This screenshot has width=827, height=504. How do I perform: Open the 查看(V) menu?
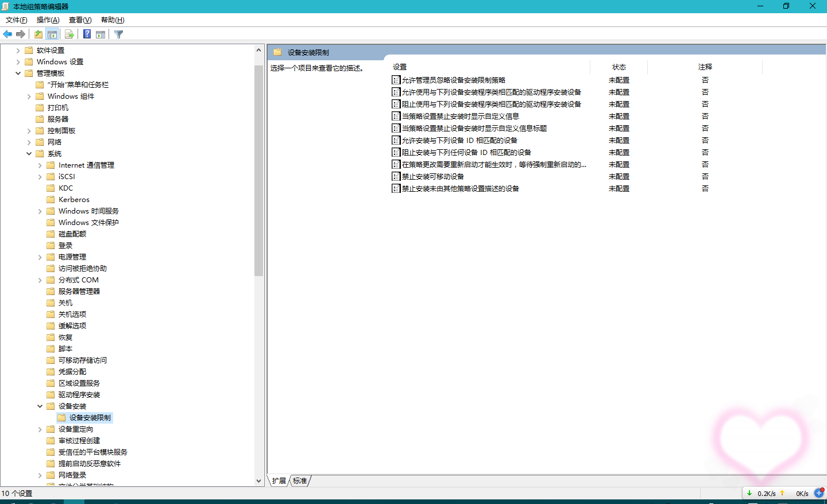[80, 20]
